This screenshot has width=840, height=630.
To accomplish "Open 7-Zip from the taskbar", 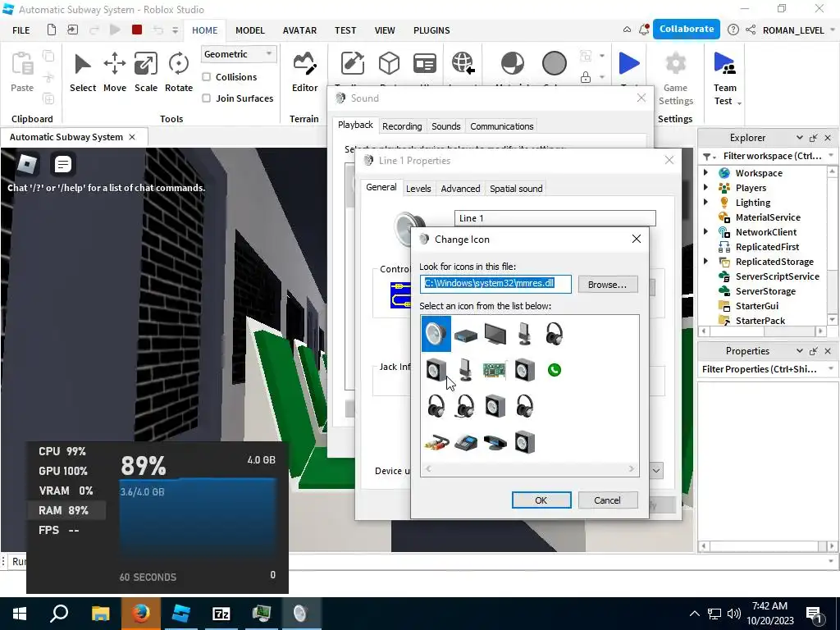I will click(221, 614).
